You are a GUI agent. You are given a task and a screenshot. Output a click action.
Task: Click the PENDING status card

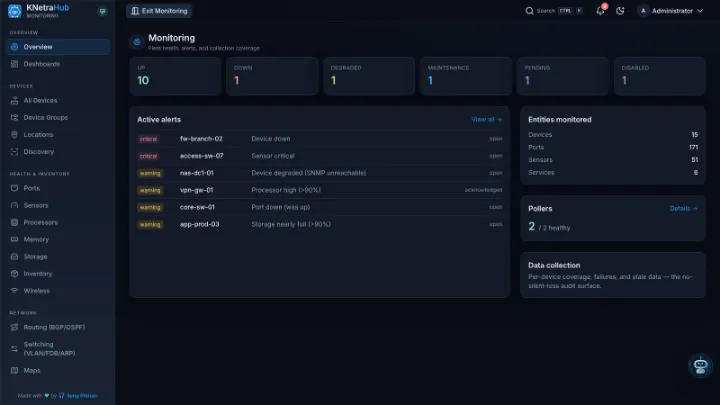pos(563,76)
